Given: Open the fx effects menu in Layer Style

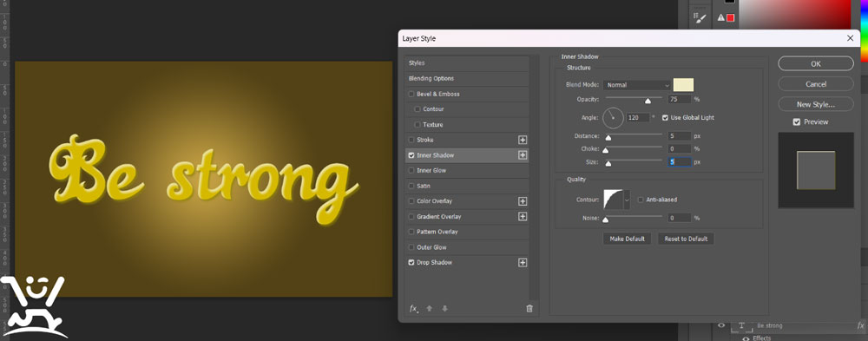Looking at the screenshot, I should tap(413, 309).
